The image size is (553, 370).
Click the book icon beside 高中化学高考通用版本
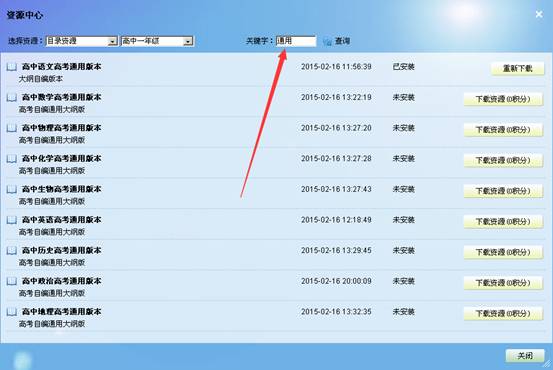(11, 158)
